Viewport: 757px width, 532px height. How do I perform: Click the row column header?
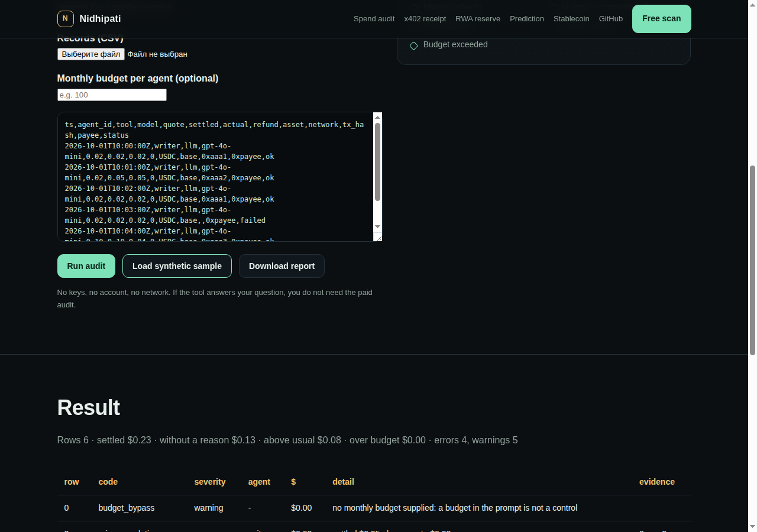coord(72,482)
